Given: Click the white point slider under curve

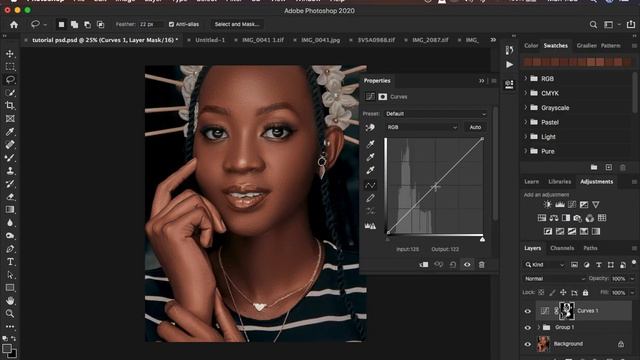Looking at the screenshot, I should pyautogui.click(x=482, y=240).
